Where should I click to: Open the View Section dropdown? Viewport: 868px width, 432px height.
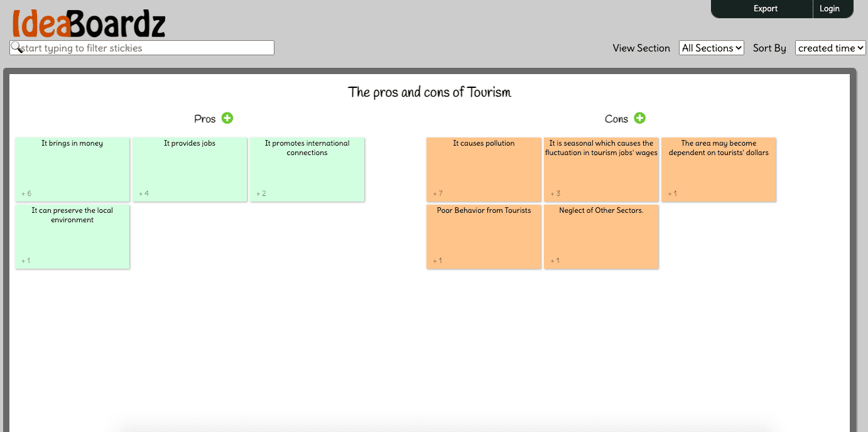[x=712, y=48]
